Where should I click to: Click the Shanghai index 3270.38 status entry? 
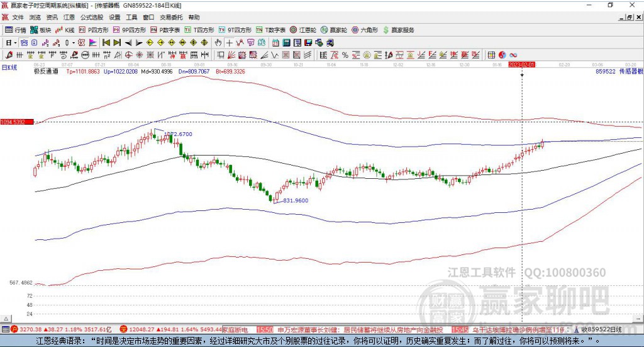click(x=61, y=329)
